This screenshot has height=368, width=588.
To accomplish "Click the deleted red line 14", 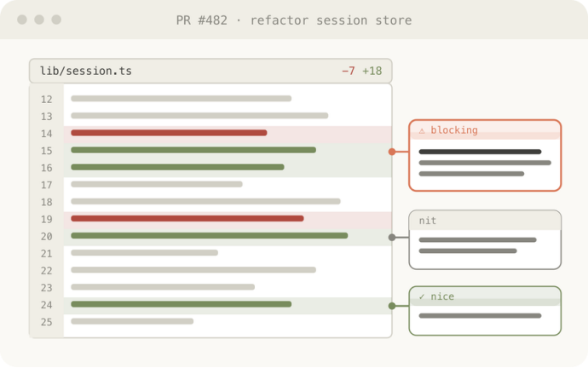I will [x=228, y=134].
